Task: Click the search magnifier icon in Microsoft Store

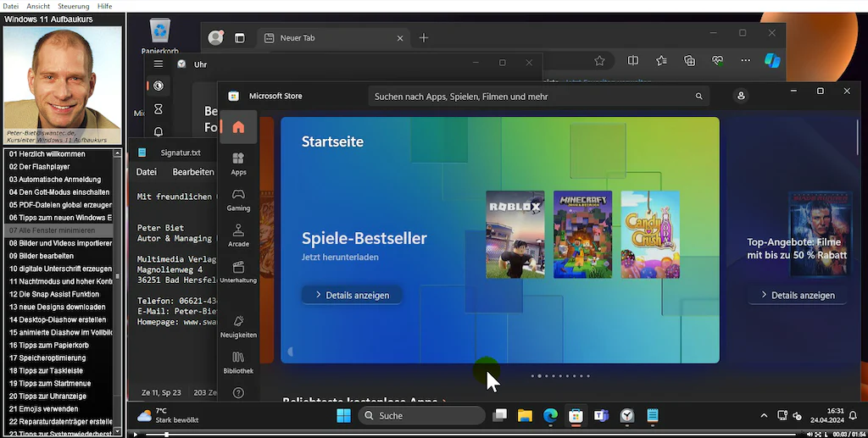Action: [x=698, y=97]
